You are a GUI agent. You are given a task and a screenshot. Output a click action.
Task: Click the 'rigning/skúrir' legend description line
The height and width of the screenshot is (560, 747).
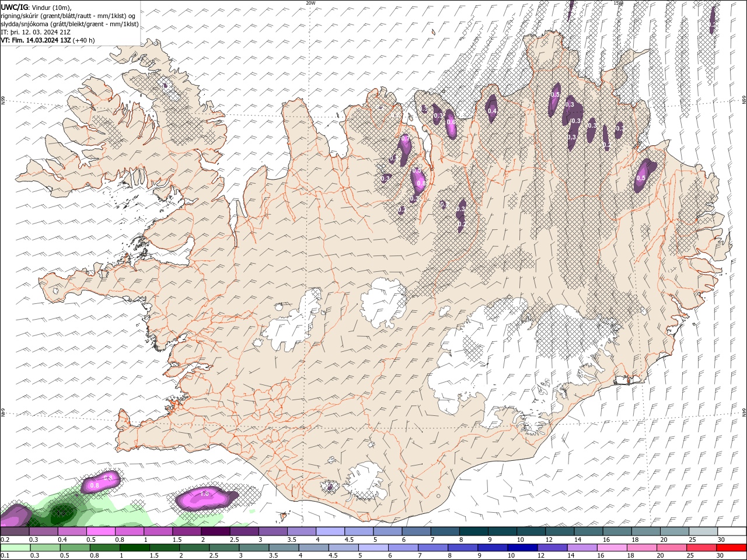coord(68,16)
